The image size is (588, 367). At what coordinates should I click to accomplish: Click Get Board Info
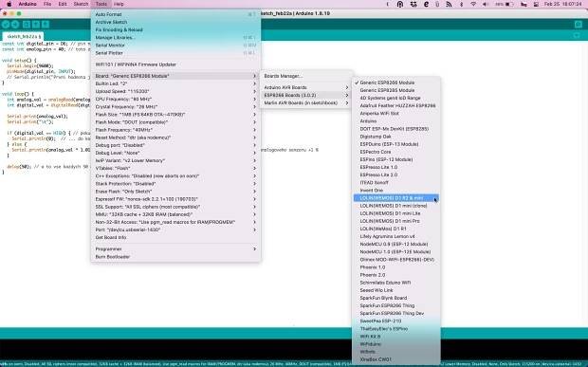click(x=175, y=237)
